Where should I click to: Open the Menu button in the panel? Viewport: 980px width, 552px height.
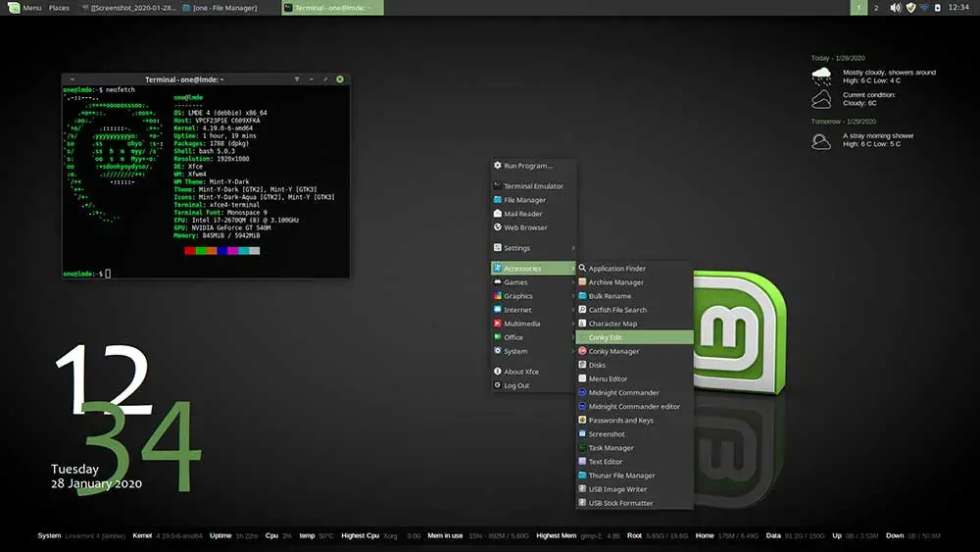24,8
